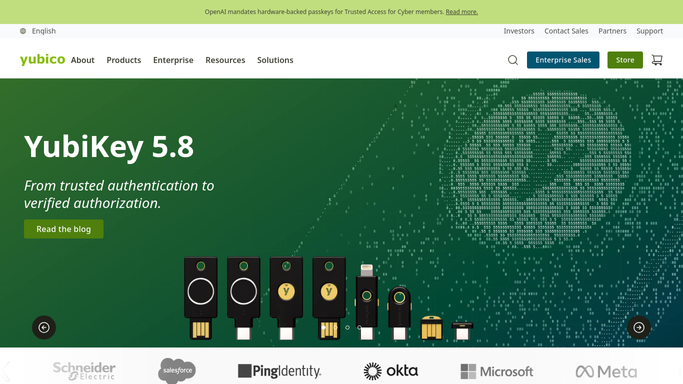Expand the Solutions menu
Image resolution: width=683 pixels, height=384 pixels.
(275, 60)
